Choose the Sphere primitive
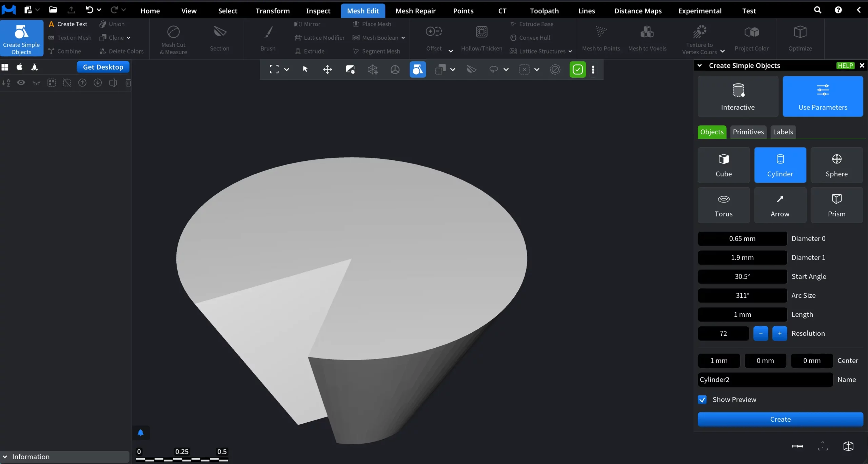This screenshot has height=464, width=868. (x=836, y=165)
